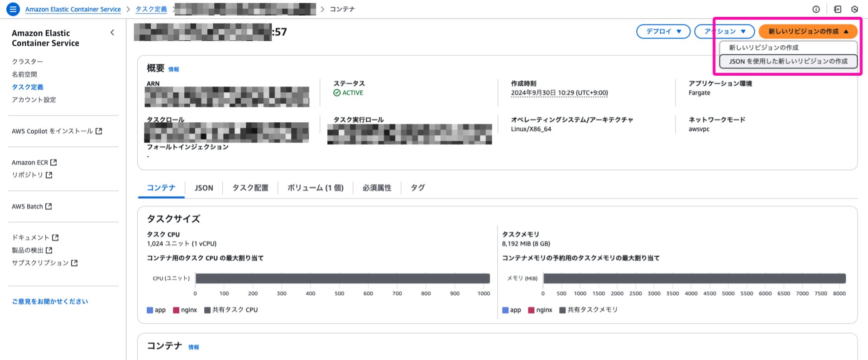Image resolution: width=868 pixels, height=360 pixels.
Task: Go to 名前空間 in sidebar
Action: pyautogui.click(x=24, y=74)
